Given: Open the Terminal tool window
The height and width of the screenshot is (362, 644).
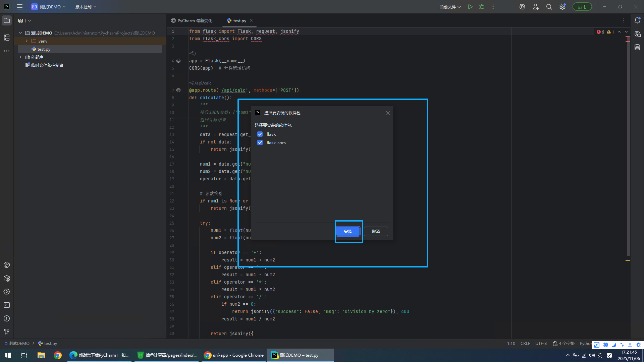Looking at the screenshot, I should click(x=7, y=305).
